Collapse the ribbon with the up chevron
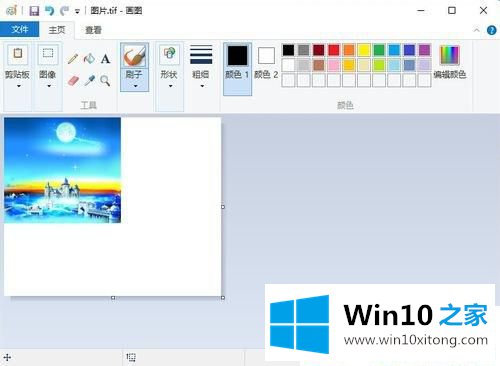This screenshot has width=500, height=366. pyautogui.click(x=477, y=30)
